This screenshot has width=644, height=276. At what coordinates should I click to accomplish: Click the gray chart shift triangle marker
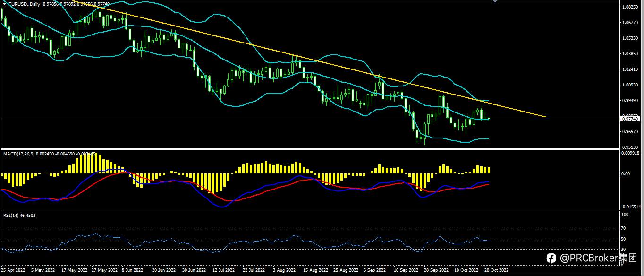495,2
